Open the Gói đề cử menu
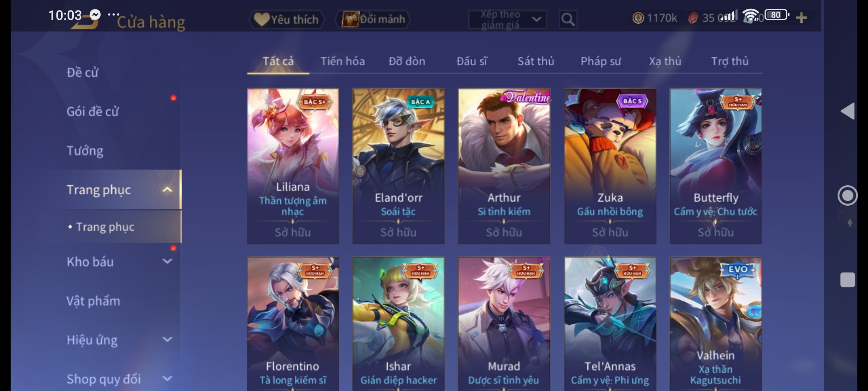868x391 pixels. (x=93, y=112)
